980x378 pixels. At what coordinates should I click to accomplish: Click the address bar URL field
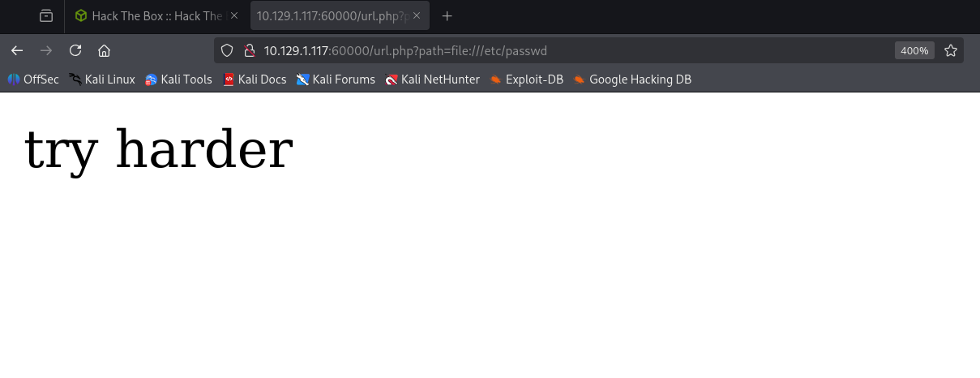567,50
